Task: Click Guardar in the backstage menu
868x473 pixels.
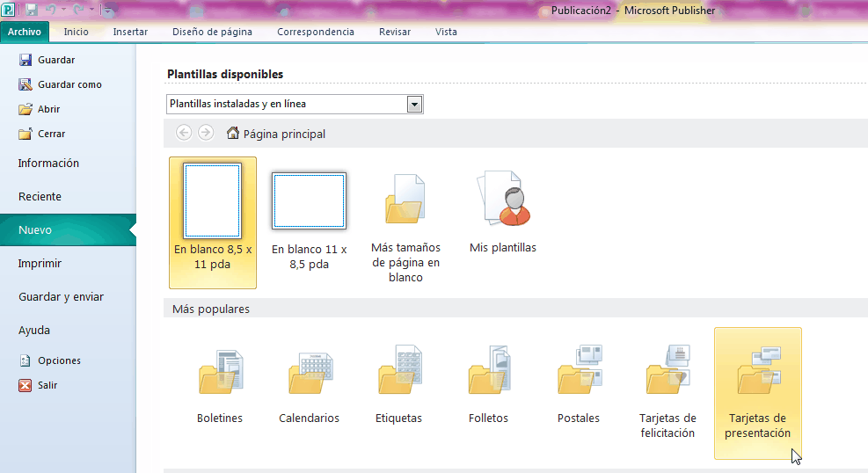Action: pos(47,60)
